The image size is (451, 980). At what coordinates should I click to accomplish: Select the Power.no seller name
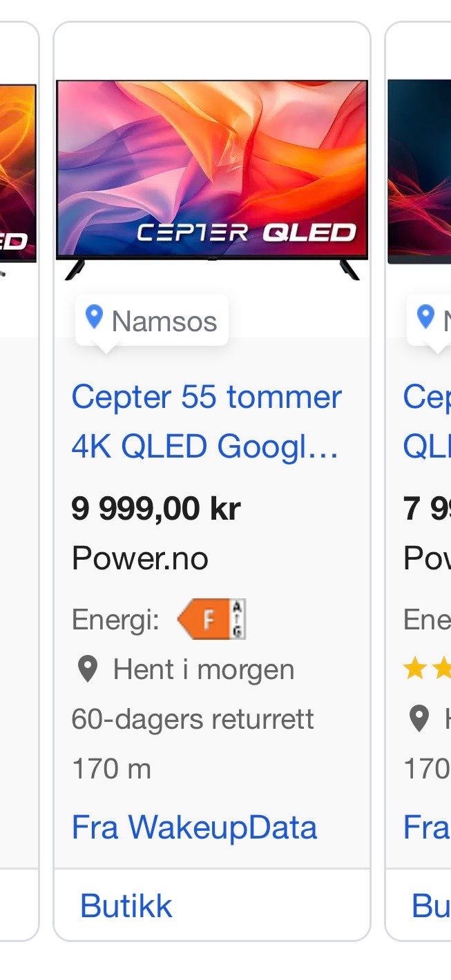pos(140,558)
